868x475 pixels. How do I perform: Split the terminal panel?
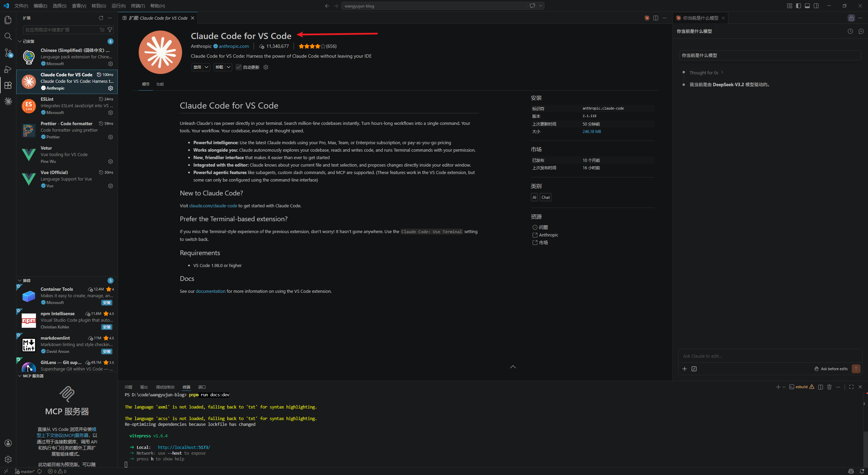[821, 387]
